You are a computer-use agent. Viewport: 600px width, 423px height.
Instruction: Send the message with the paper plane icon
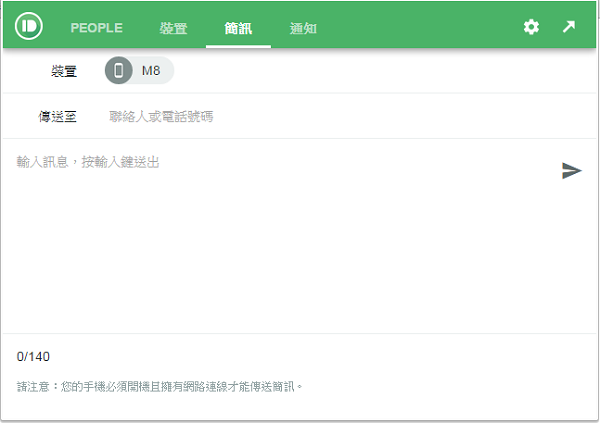(571, 170)
